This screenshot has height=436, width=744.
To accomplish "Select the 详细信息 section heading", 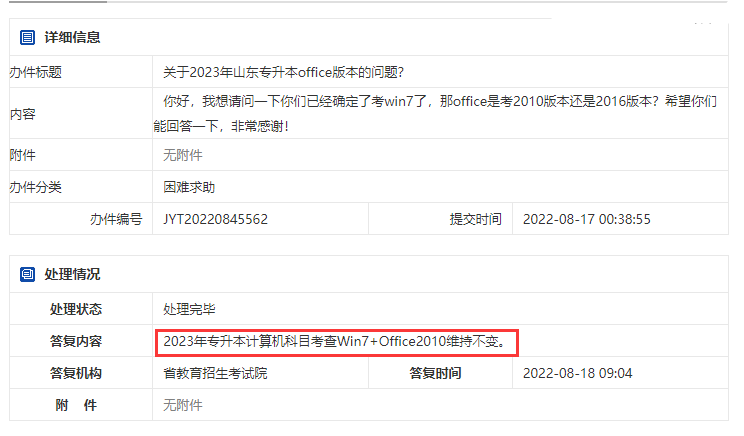I will point(72,37).
